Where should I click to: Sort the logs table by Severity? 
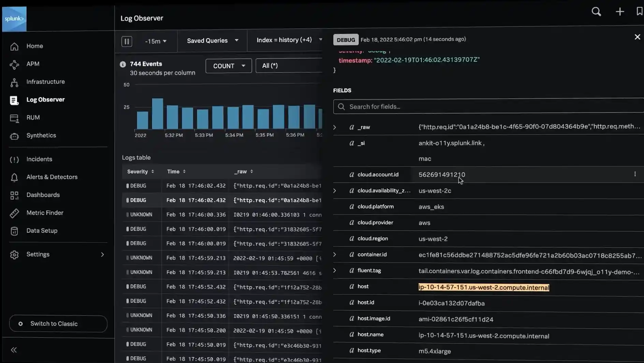click(141, 171)
